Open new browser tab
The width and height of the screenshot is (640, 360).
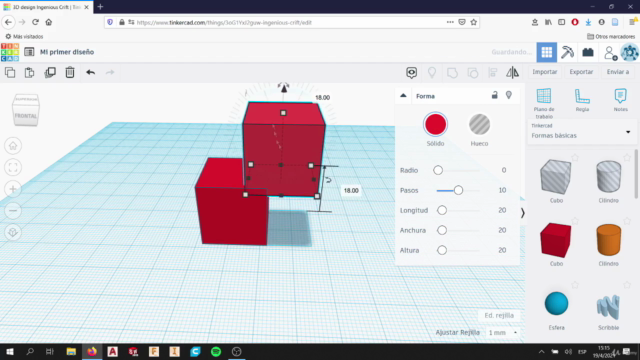(100, 7)
